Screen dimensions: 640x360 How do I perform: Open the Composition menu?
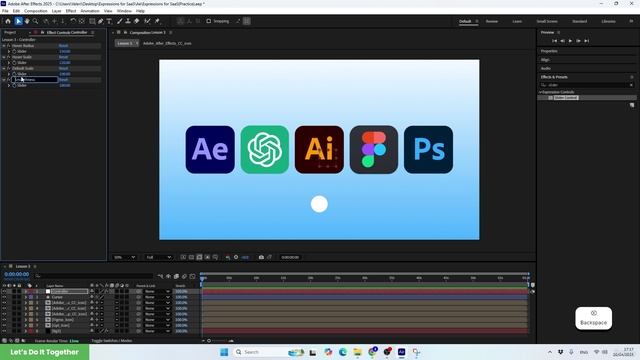tap(36, 11)
